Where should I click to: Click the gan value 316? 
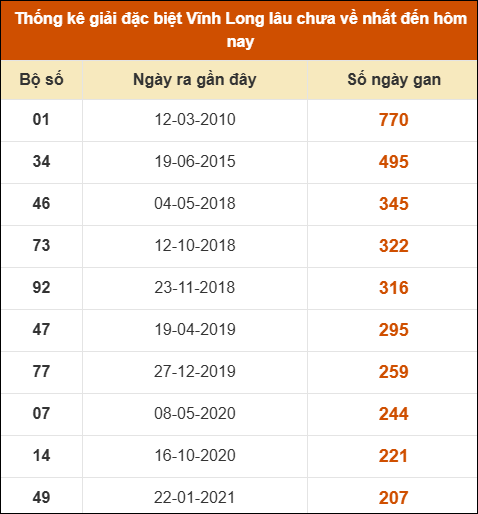click(x=394, y=288)
